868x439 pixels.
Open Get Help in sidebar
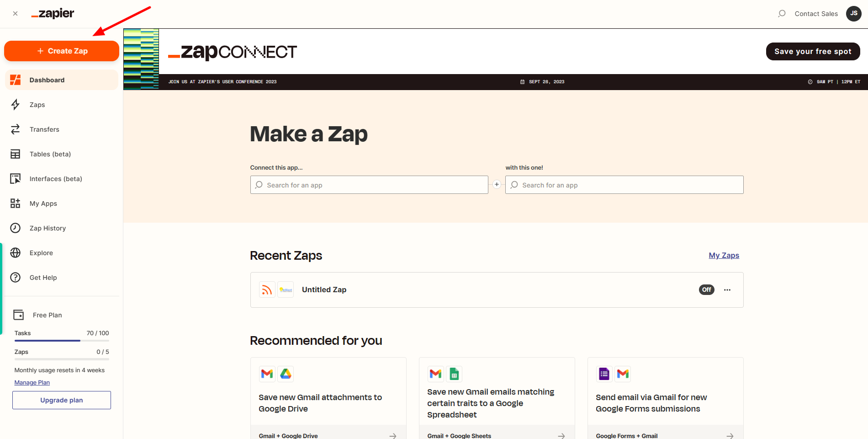[62, 278]
